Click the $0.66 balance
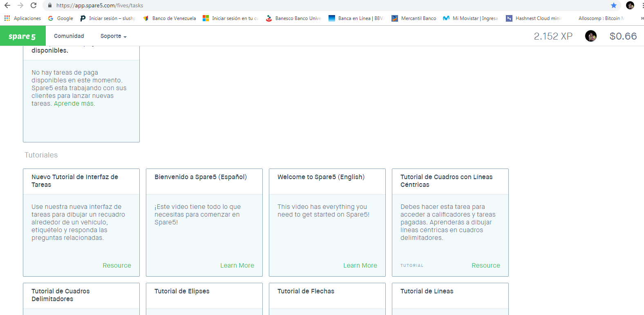644x315 pixels. tap(623, 36)
